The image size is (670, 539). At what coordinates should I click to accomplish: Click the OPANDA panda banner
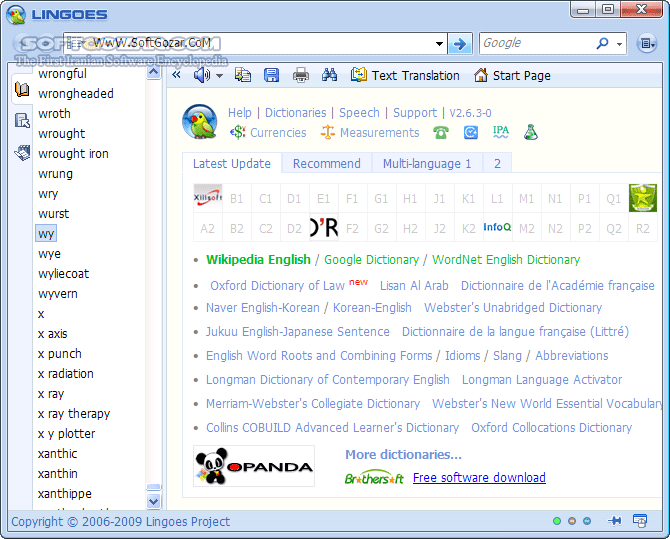[254, 466]
